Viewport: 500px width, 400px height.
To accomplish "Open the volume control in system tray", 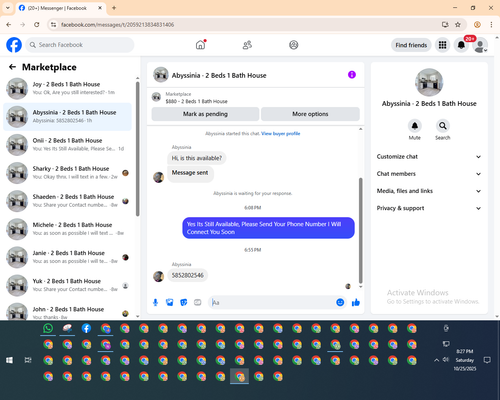I will tap(446, 360).
